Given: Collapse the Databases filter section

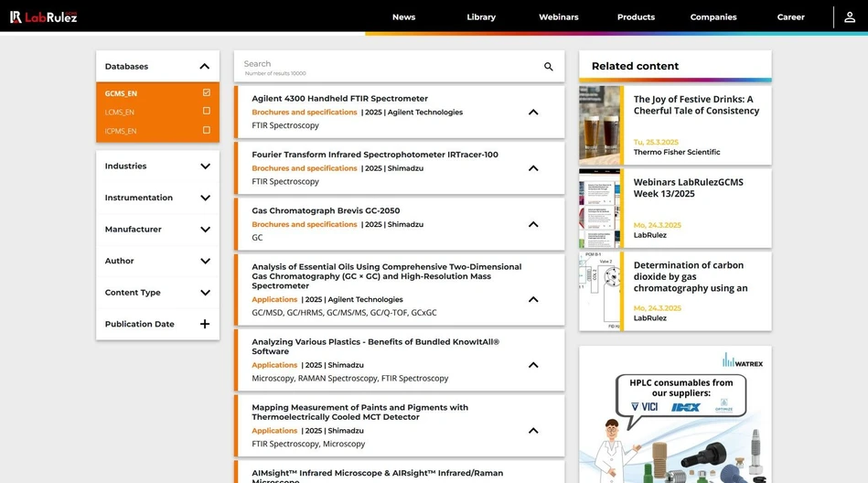Looking at the screenshot, I should pos(204,67).
